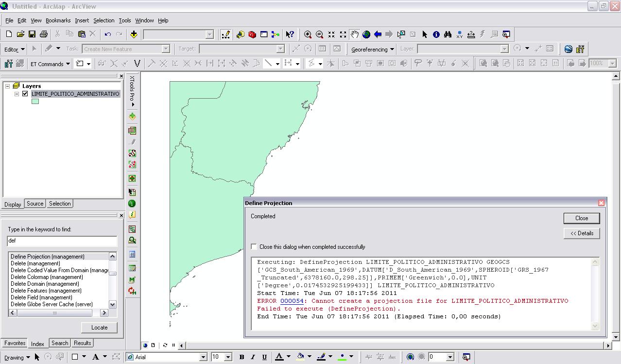Click the Save document icon
This screenshot has width=621, height=364.
tap(32, 34)
